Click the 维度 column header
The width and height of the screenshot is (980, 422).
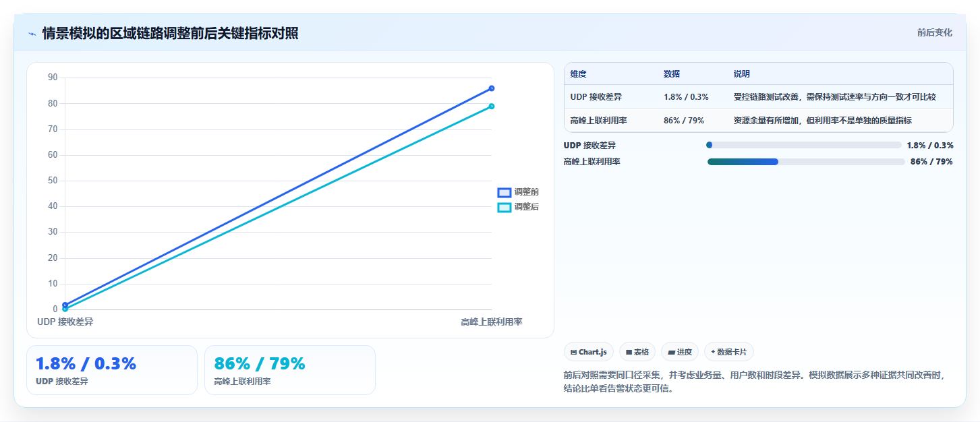coord(578,74)
